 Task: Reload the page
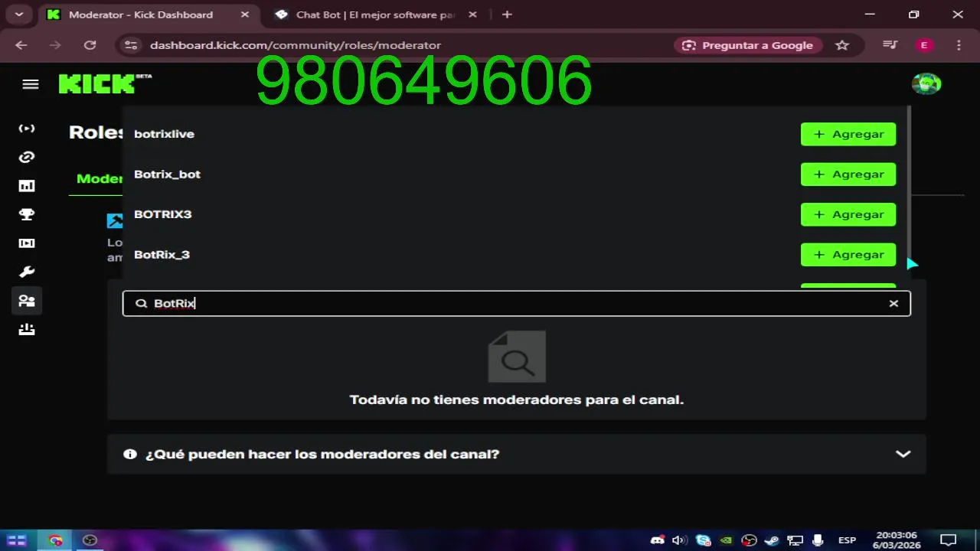pos(90,45)
